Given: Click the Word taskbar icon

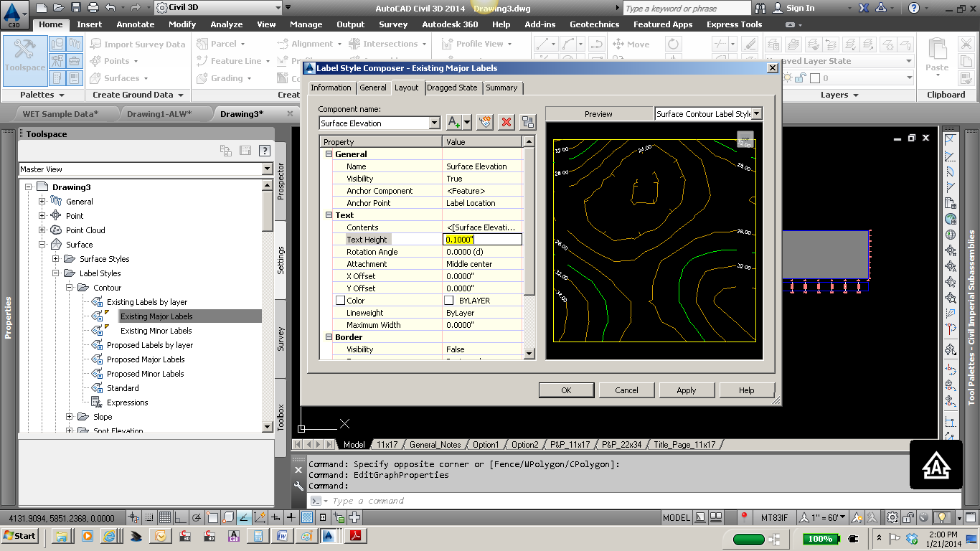Looking at the screenshot, I should click(x=282, y=536).
